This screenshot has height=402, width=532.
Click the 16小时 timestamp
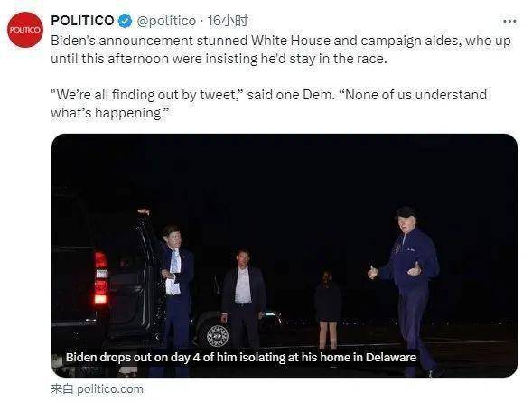point(228,21)
